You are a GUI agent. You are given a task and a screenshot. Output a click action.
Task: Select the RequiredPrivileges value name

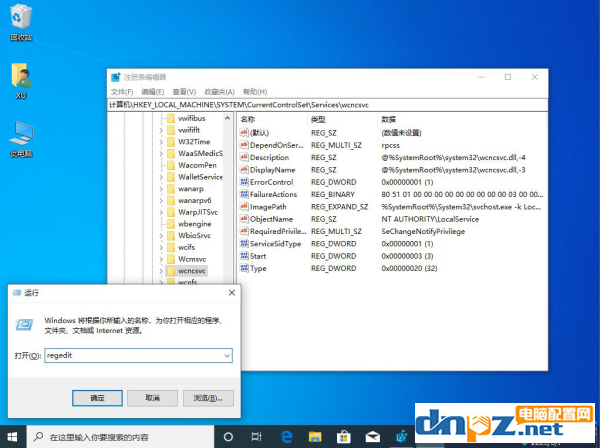point(278,231)
